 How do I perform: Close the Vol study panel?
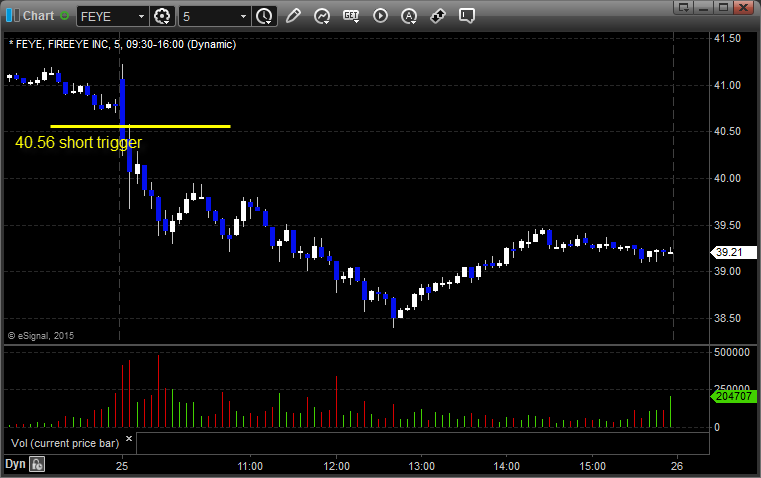[129, 438]
